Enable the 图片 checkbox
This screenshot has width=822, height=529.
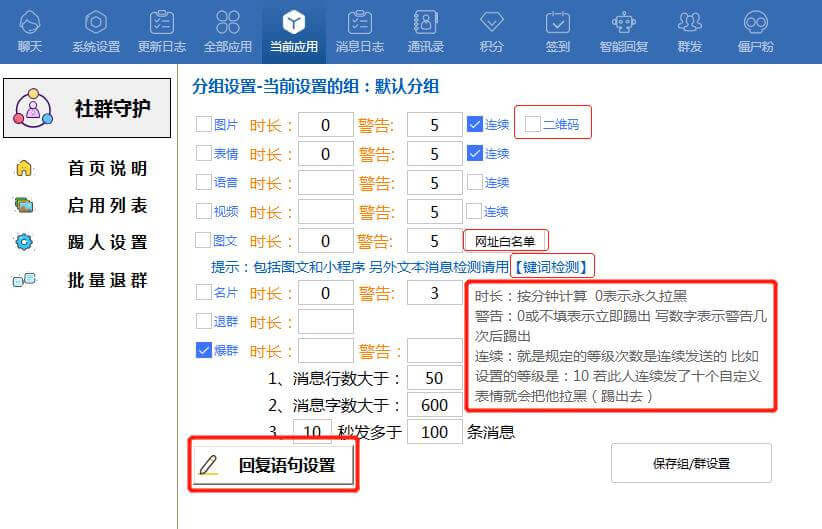click(x=203, y=125)
